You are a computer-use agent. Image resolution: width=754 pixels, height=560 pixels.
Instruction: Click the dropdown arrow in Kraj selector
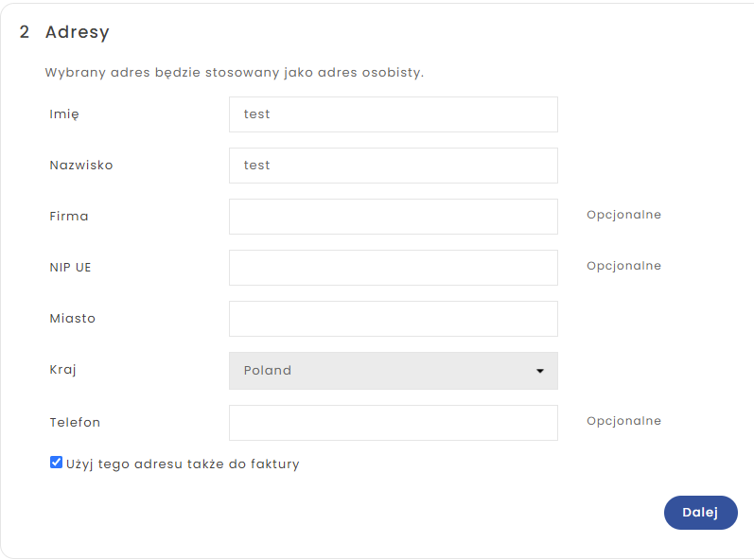(x=540, y=371)
